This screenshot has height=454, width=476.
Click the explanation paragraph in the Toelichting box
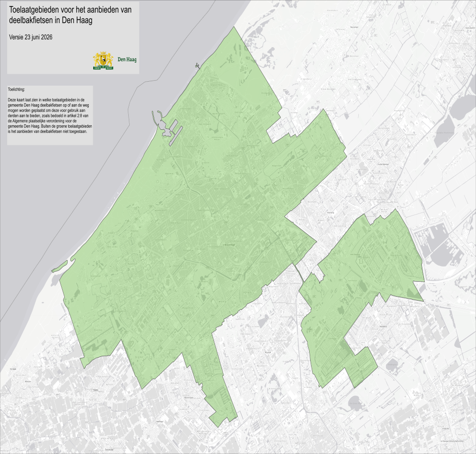[50, 116]
